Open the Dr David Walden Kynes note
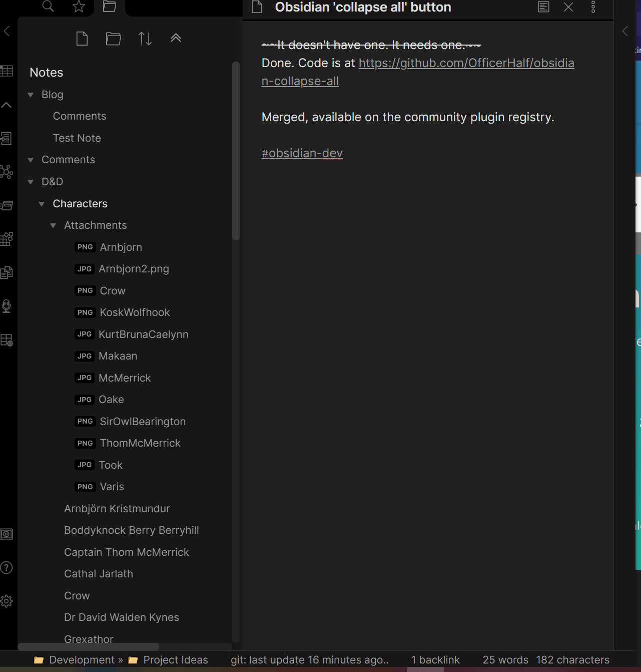The height and width of the screenshot is (672, 641). [x=122, y=617]
